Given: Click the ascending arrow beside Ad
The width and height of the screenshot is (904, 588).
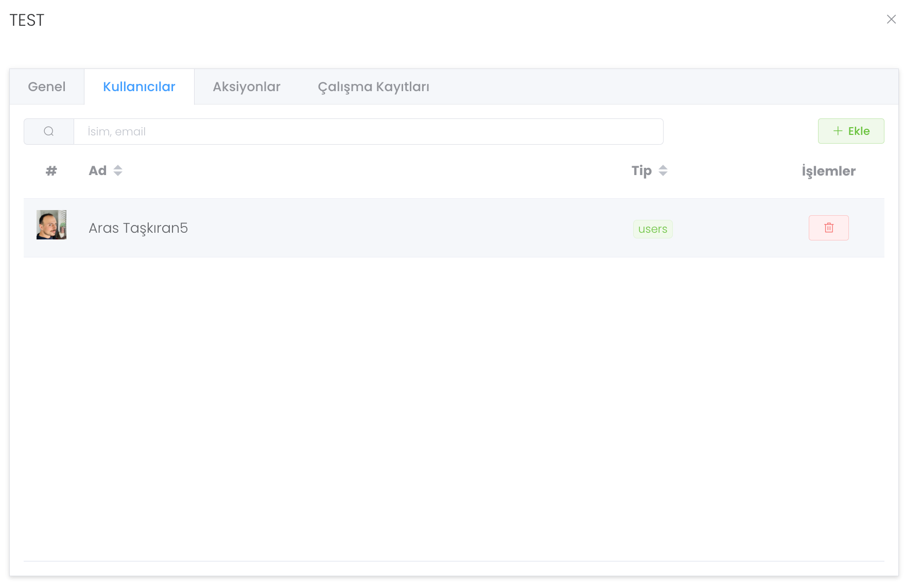Looking at the screenshot, I should [118, 167].
